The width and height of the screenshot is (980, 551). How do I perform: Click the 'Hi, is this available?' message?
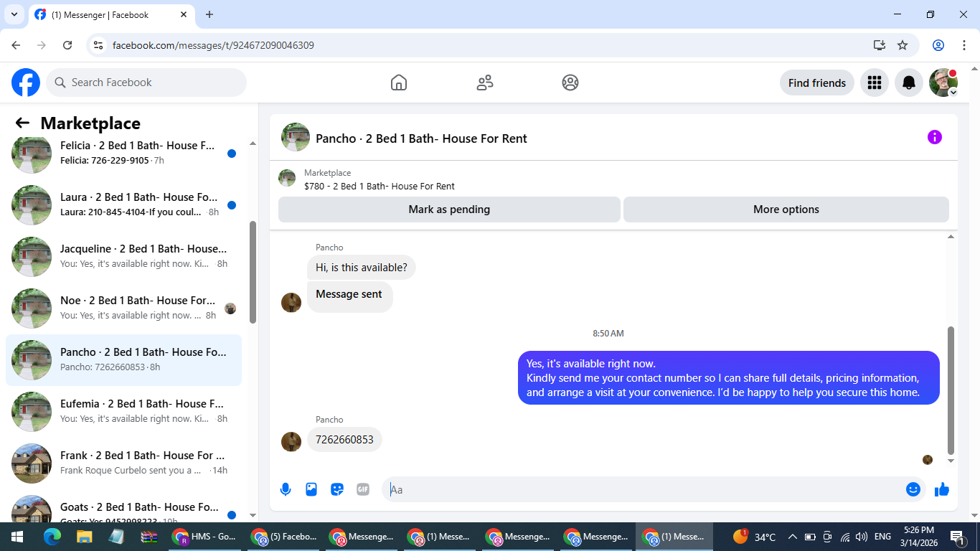pos(362,268)
